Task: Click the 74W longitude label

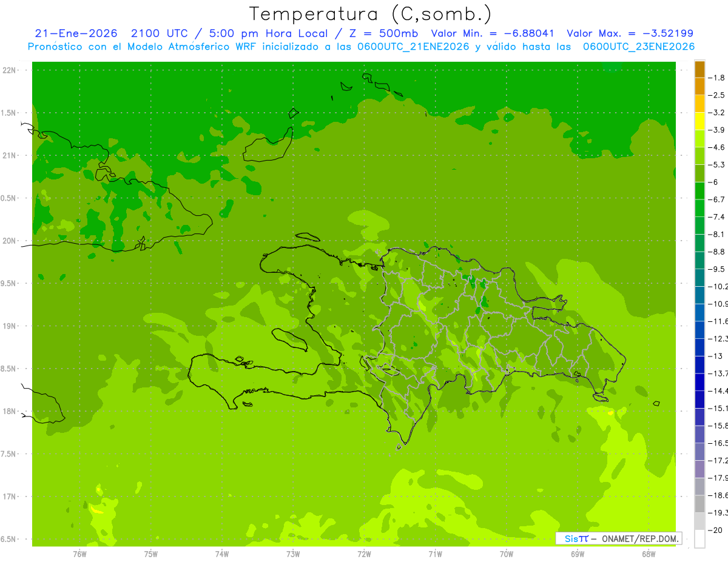Action: (222, 554)
